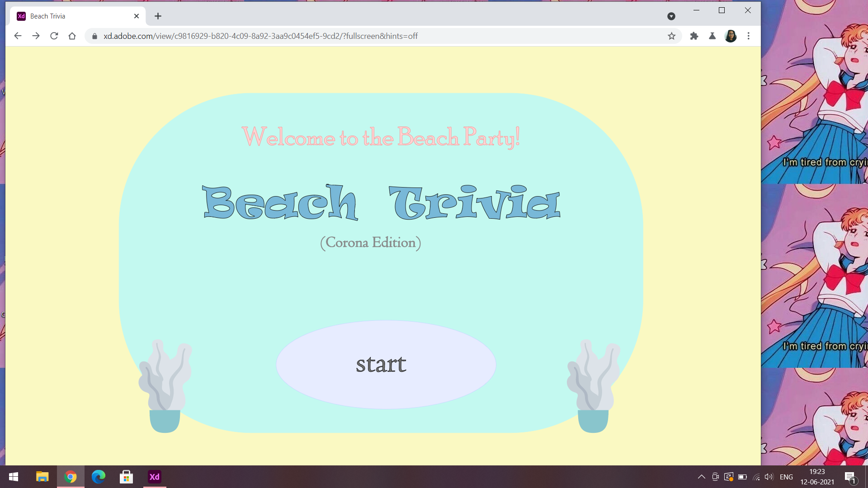Show hidden system tray icons
This screenshot has width=868, height=488.
(701, 477)
